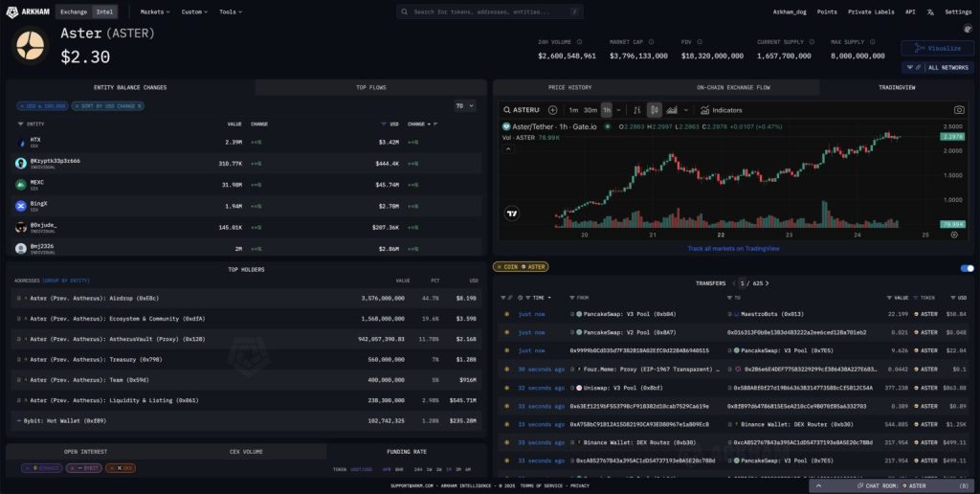This screenshot has height=494, width=980.
Task: Select the 1m chart interval
Action: pos(573,110)
